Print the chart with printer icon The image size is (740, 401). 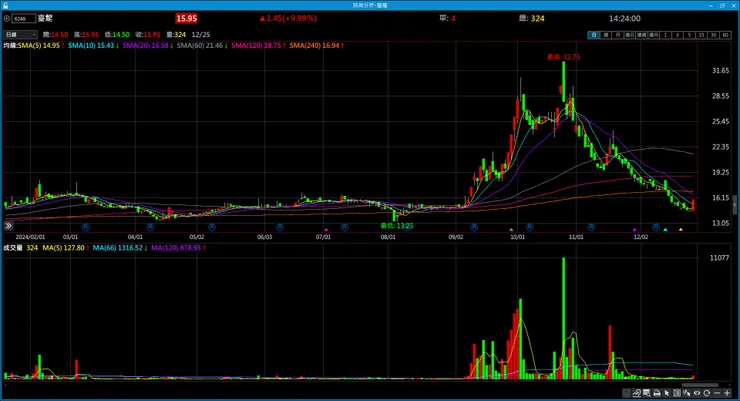(x=656, y=393)
